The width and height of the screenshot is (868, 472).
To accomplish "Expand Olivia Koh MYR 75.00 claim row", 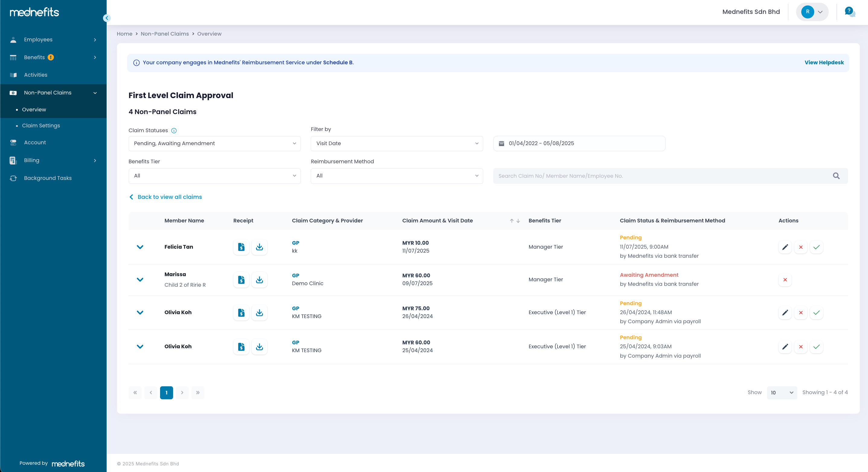I will (140, 312).
